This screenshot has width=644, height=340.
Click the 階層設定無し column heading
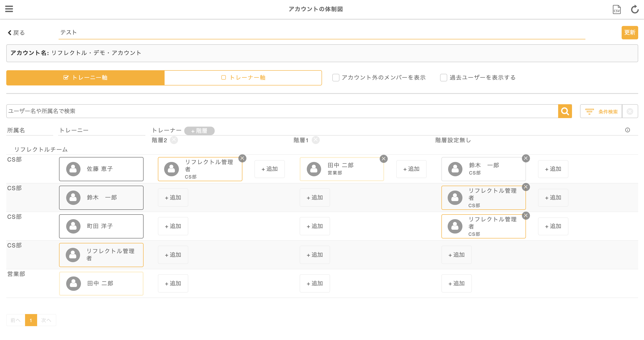pyautogui.click(x=453, y=140)
